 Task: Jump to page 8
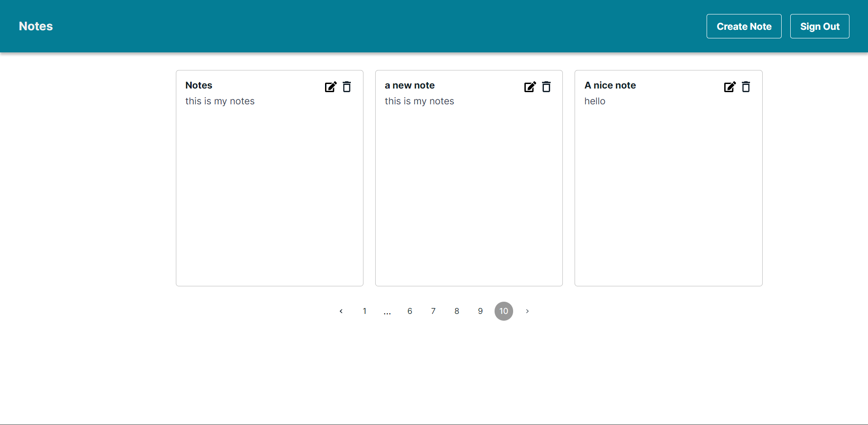tap(457, 311)
